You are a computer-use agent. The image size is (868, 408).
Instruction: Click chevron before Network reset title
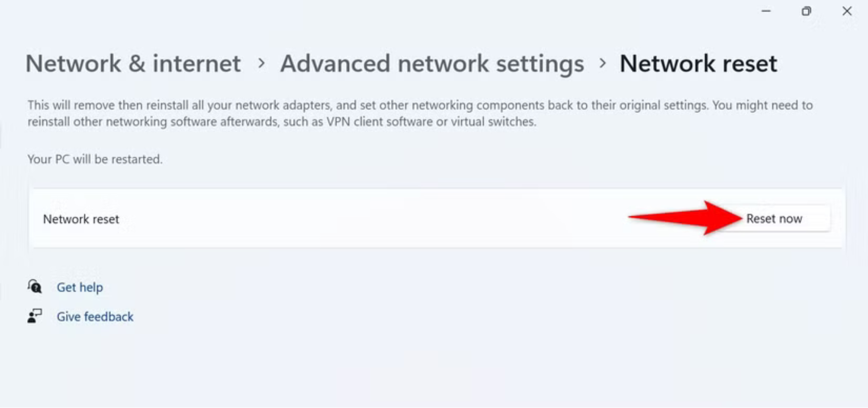[602, 63]
